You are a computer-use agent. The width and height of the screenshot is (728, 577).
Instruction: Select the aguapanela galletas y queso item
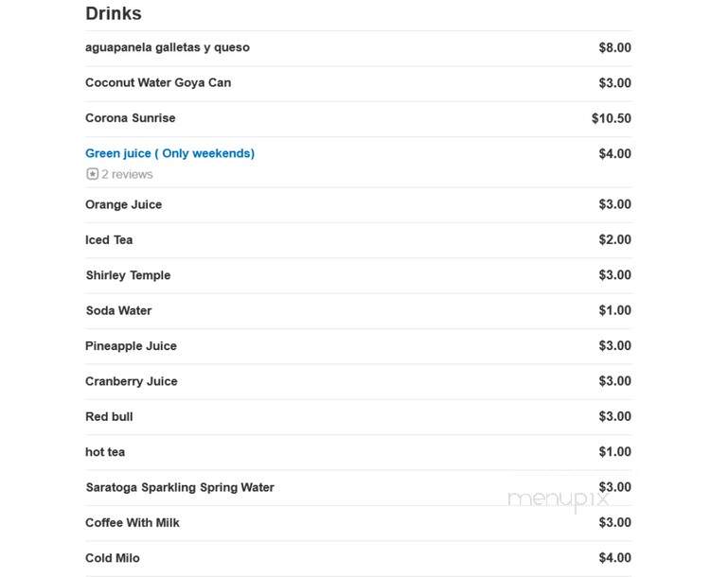[x=168, y=47]
